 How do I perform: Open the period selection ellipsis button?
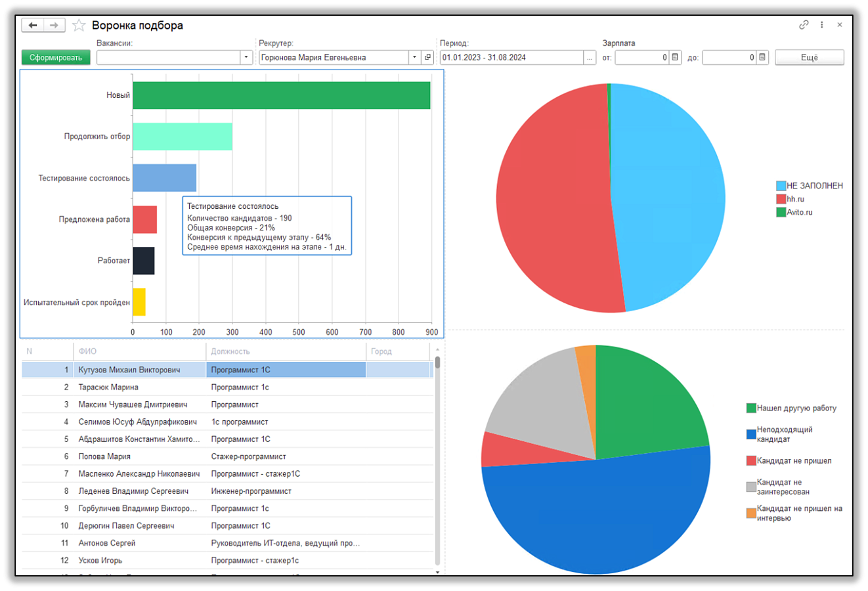point(590,58)
